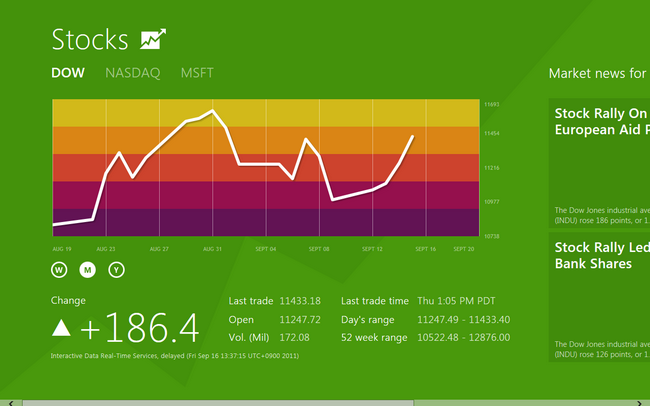This screenshot has width=650, height=406.
Task: Click the Open value 11247.72
Action: tap(300, 320)
